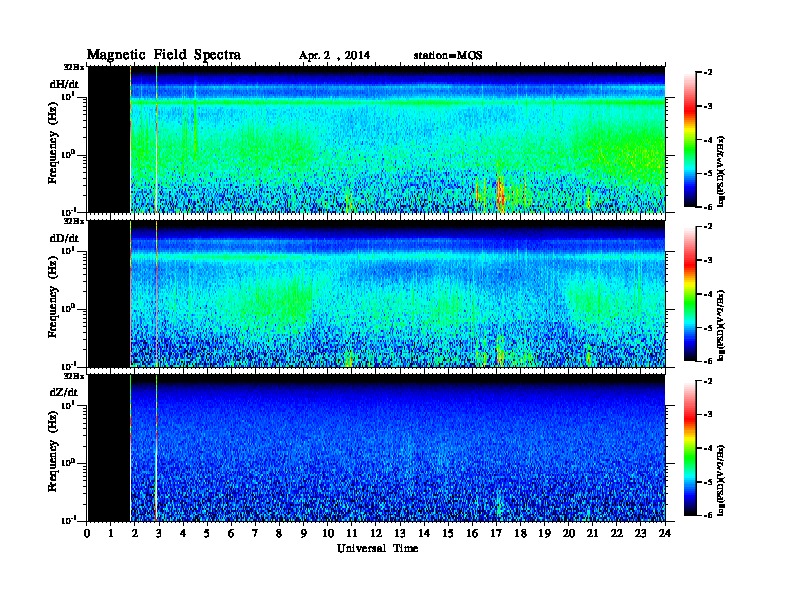Click the "dZ/dt" panel label
This screenshot has width=792, height=612.
click(64, 392)
